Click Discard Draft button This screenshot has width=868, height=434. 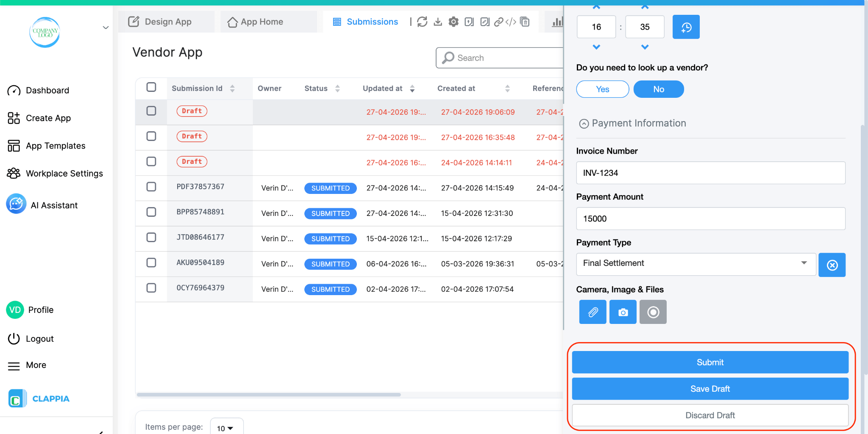[x=710, y=415]
